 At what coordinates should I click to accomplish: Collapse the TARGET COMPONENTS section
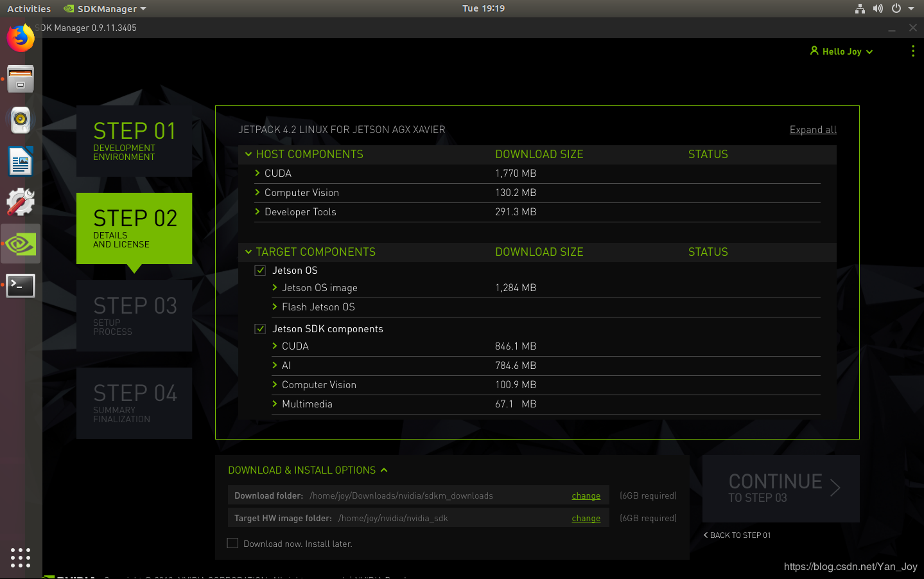coord(248,252)
